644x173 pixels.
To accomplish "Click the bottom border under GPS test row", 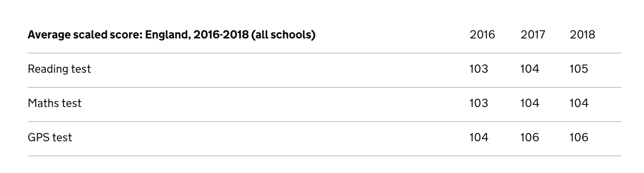I will tap(324, 156).
